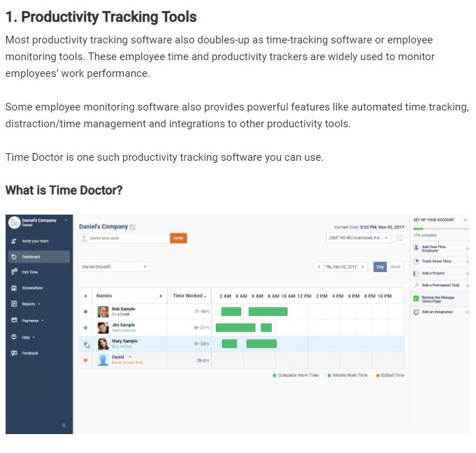Click the Payments card icon
Viewport: 476px width, 453px height.
click(14, 320)
